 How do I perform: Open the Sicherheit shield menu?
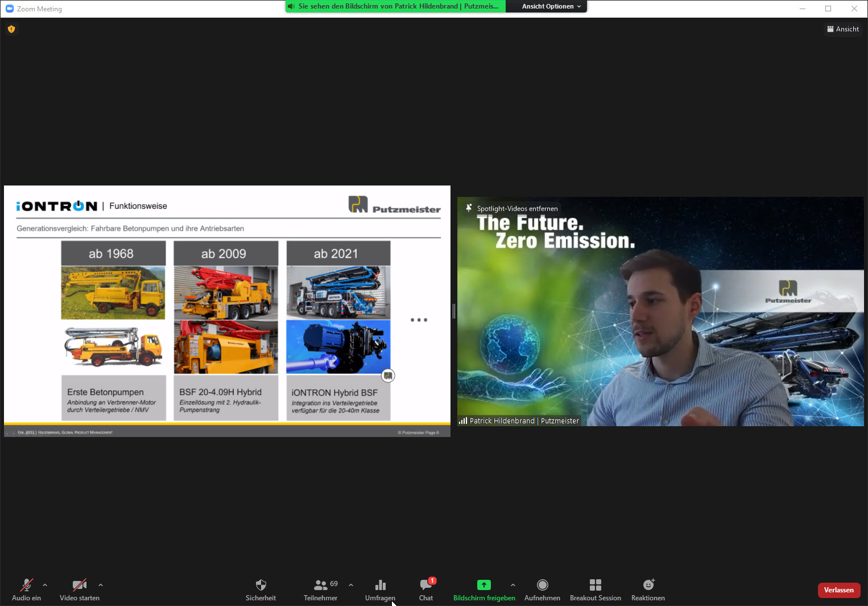tap(261, 590)
